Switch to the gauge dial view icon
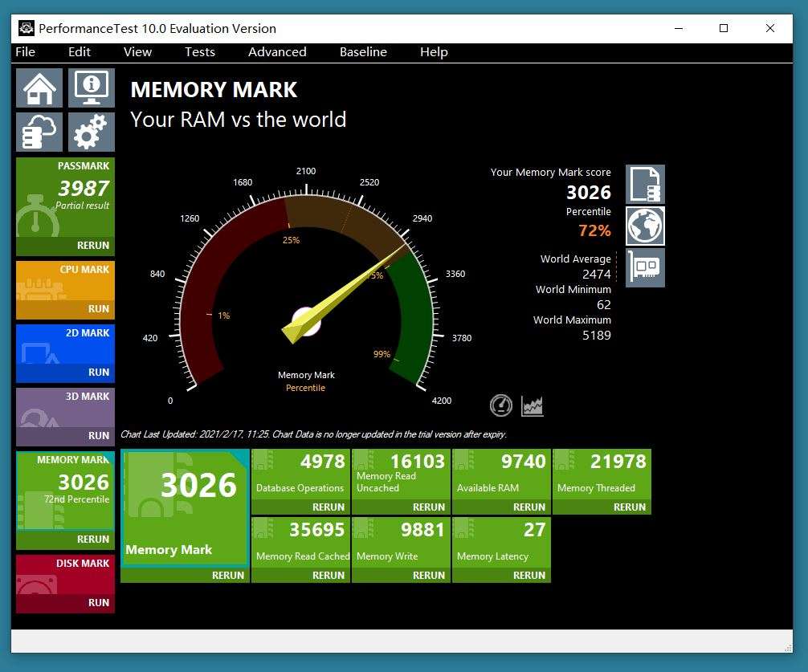This screenshot has height=672, width=808. [x=501, y=405]
